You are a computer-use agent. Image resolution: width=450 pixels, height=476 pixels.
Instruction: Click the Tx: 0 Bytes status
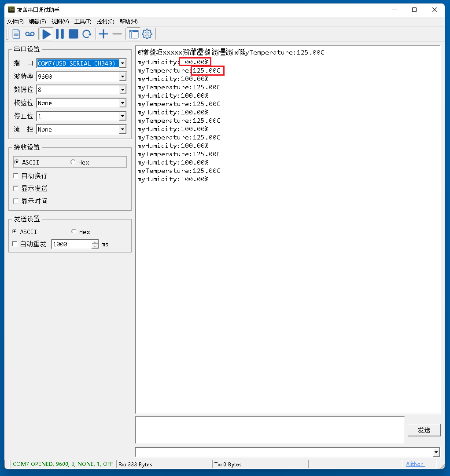pyautogui.click(x=228, y=465)
